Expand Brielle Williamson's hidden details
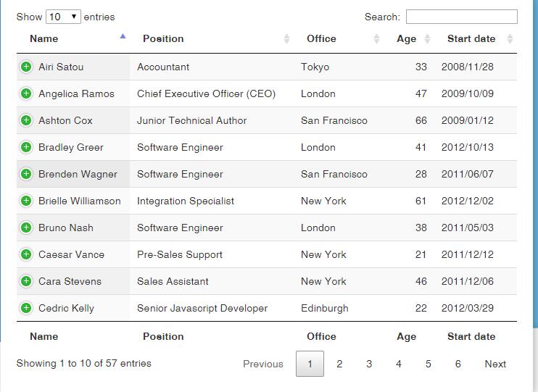Viewport: 538px width, 392px height. coord(26,201)
